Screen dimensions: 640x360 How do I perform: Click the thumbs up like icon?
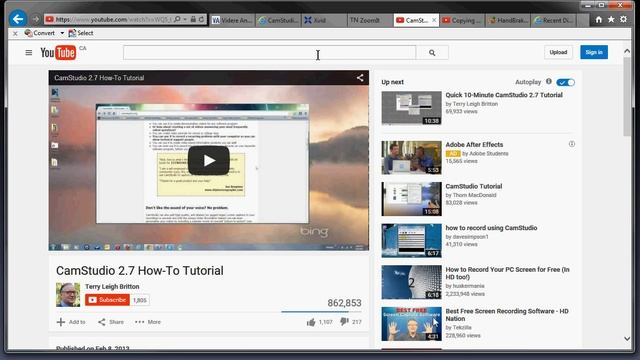coord(311,322)
